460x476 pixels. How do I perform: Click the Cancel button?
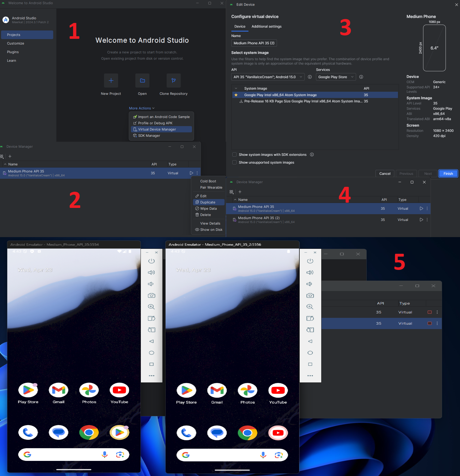(385, 174)
